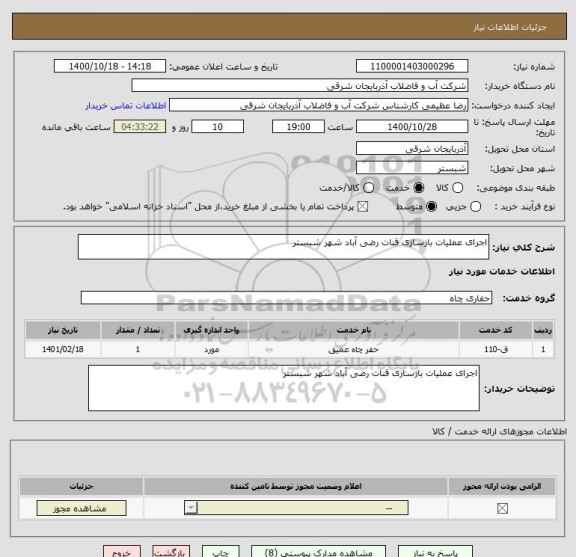This screenshot has width=576, height=557.
Task: Choose the جزیی purchase type radio
Action: [x=475, y=206]
